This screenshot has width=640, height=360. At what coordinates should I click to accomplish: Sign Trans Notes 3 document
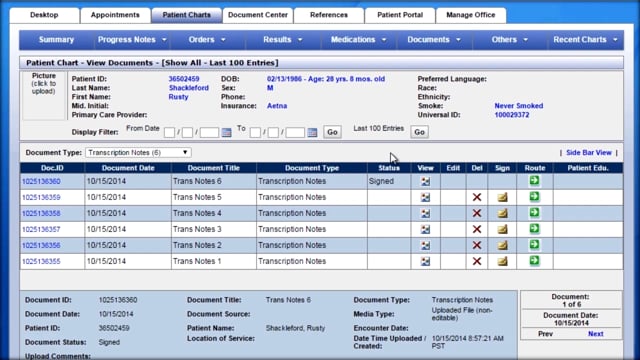[x=502, y=229]
